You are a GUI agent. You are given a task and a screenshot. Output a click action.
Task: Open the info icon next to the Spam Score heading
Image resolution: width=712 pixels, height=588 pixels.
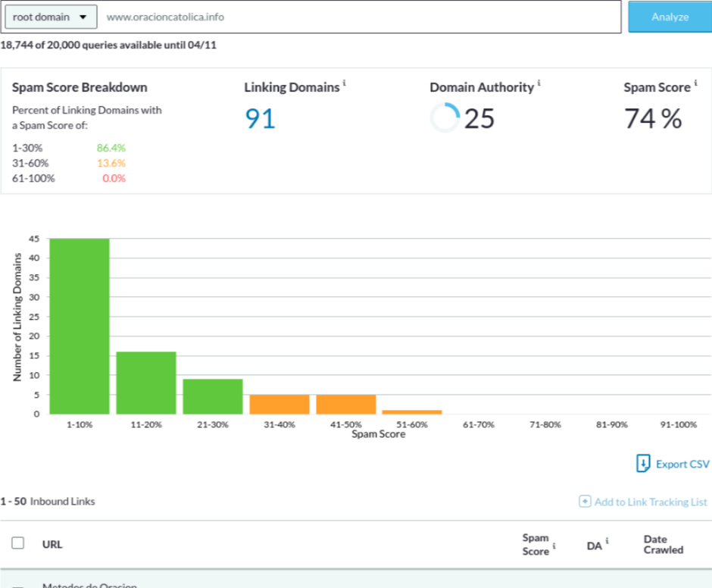coord(695,83)
